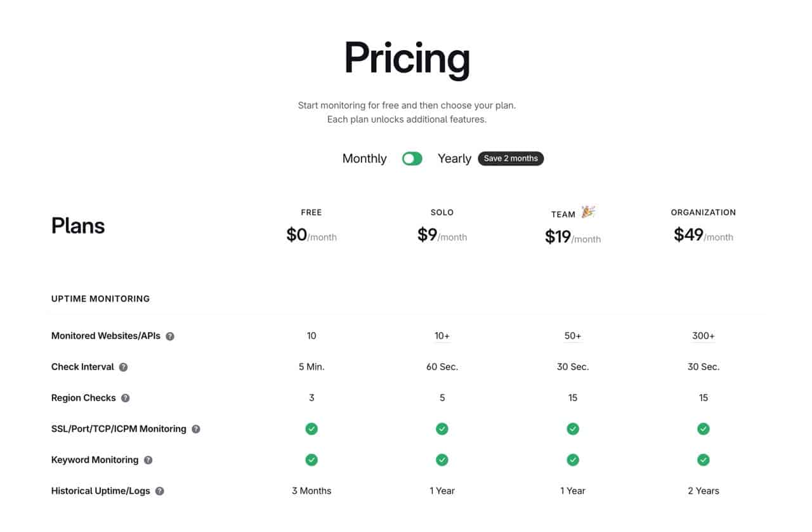This screenshot has width=812, height=532.
Task: Click help icon beside Historical Uptime/Logs
Action: click(160, 491)
